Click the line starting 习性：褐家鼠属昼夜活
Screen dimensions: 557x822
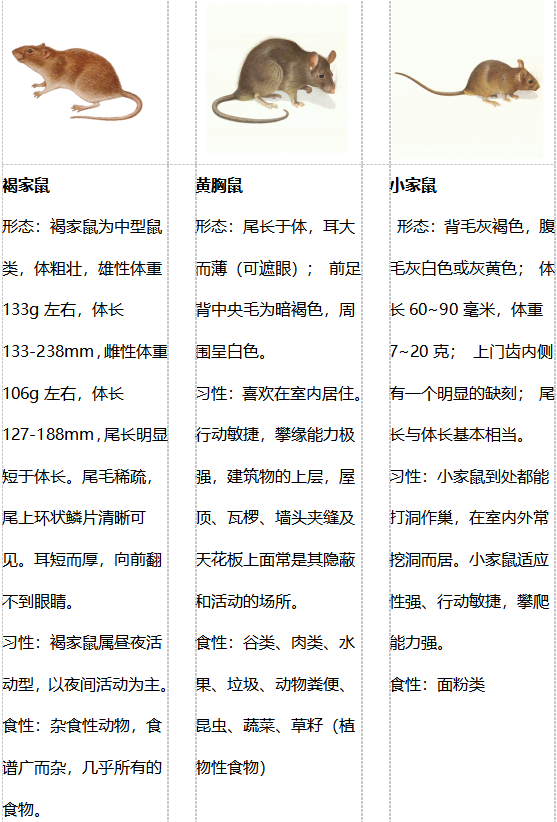pyautogui.click(x=82, y=643)
